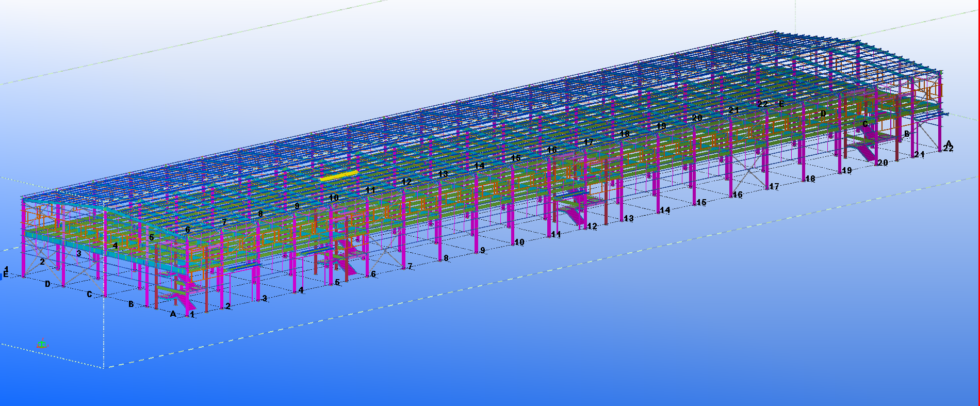980x406 pixels.
Task: Click grid label A at far right corner
Action: click(x=948, y=143)
